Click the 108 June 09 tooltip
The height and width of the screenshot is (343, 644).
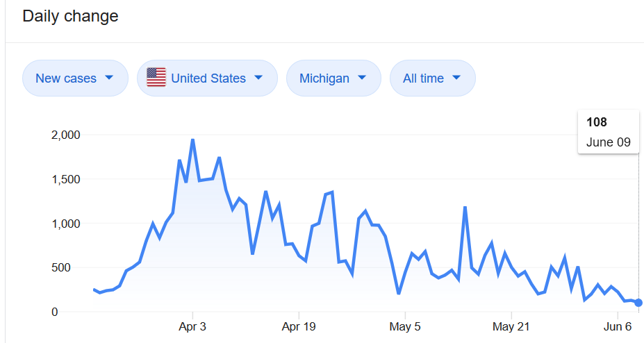click(x=609, y=132)
